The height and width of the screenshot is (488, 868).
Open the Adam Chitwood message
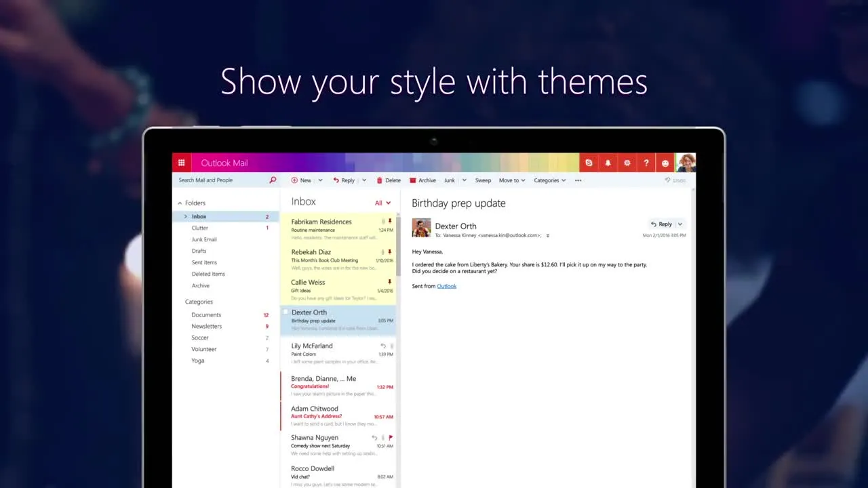coord(338,416)
